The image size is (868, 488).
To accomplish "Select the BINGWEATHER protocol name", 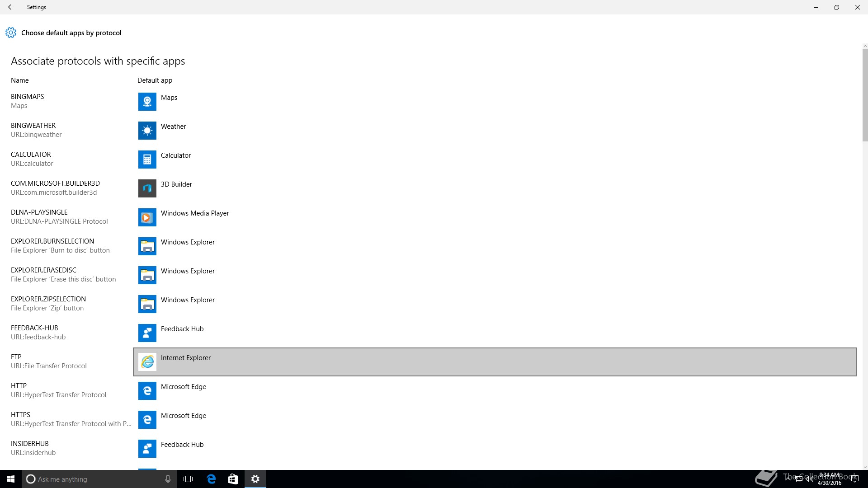I will coord(33,126).
